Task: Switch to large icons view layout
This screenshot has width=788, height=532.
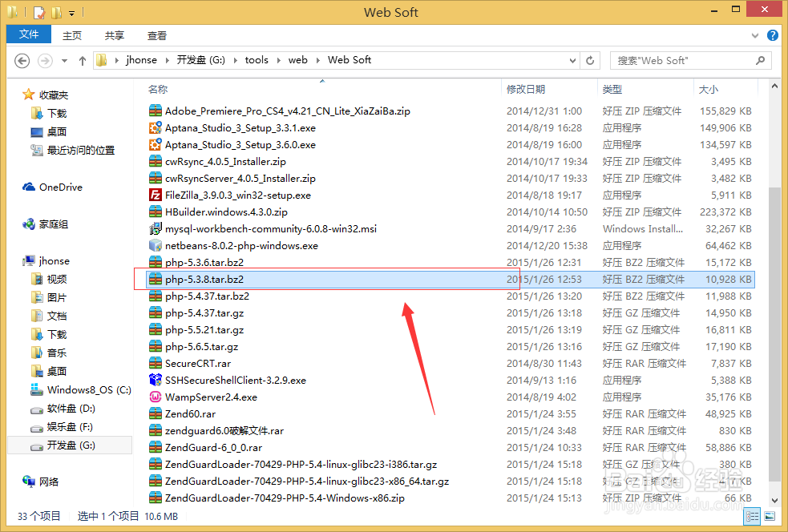Action: (770, 517)
